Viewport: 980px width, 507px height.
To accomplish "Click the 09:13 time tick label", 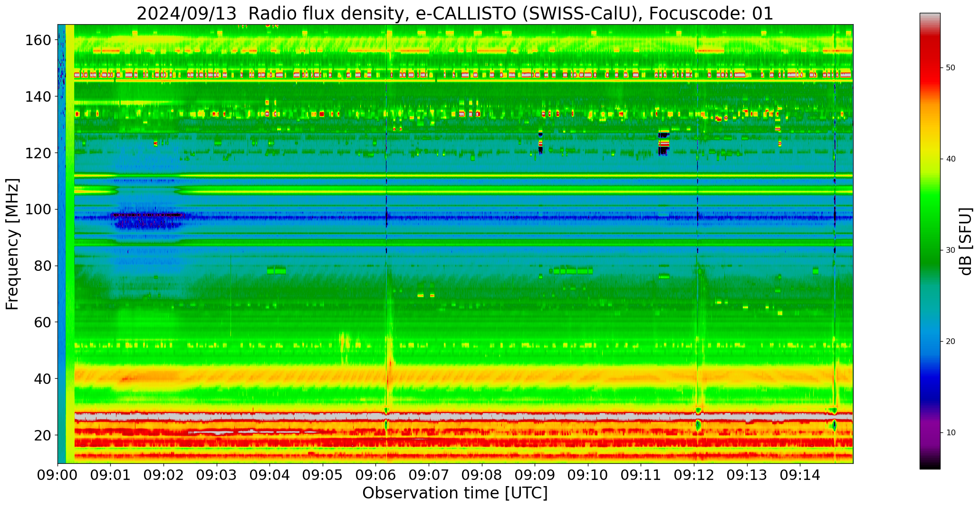I will pos(747,474).
